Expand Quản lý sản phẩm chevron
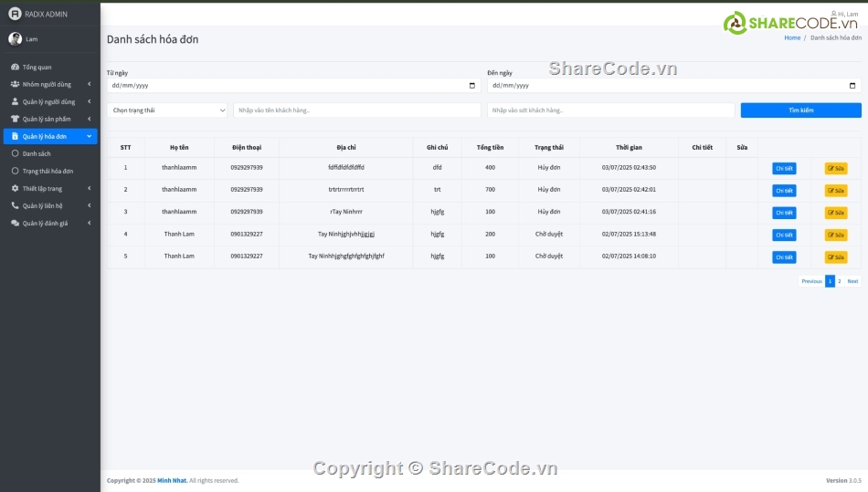868x492 pixels. pyautogui.click(x=90, y=119)
